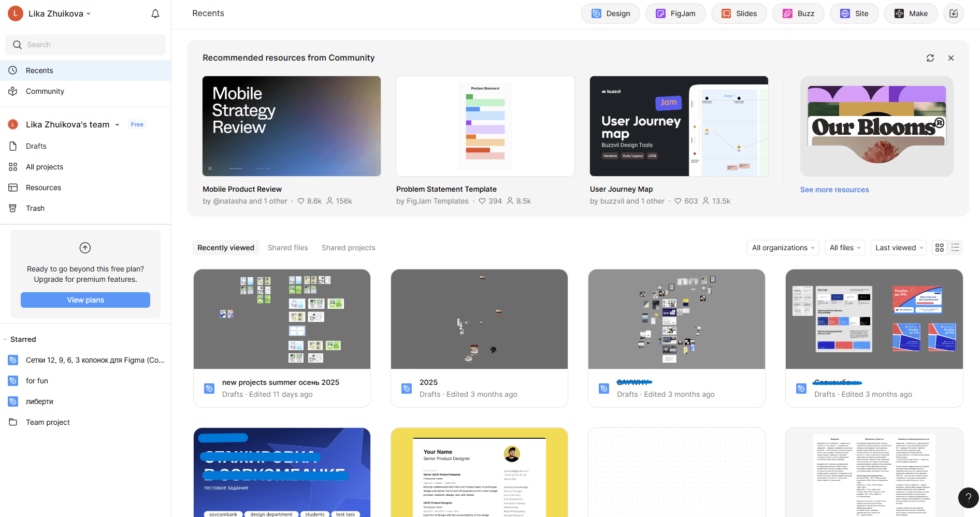
Task: Switch to grid view layout
Action: pos(940,248)
